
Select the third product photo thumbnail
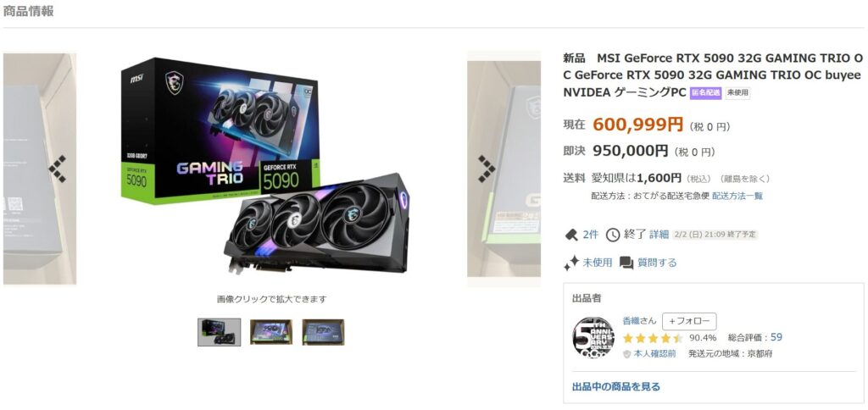pos(323,332)
